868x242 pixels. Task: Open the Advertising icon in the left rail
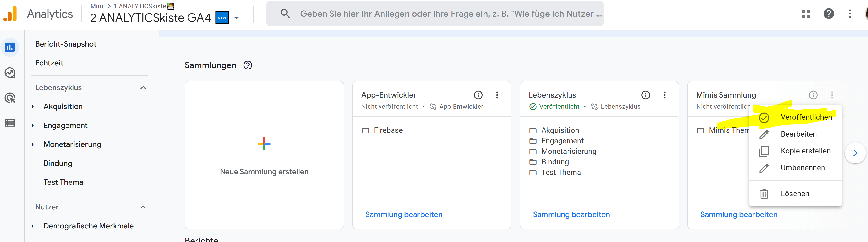10,98
